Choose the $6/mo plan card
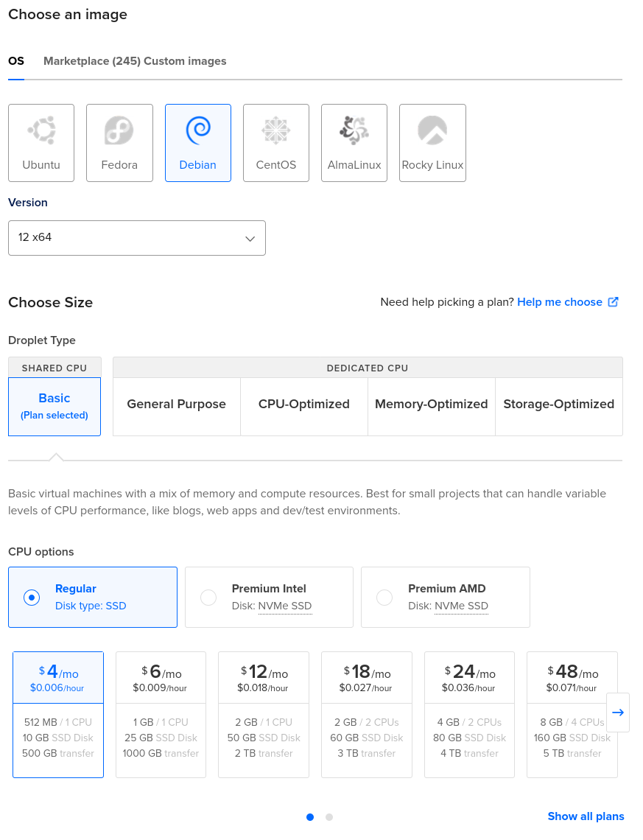 (161, 714)
